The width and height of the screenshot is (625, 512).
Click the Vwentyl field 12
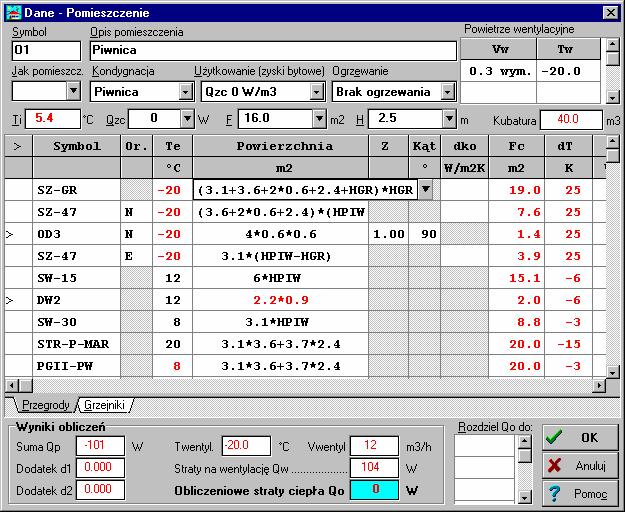[x=374, y=445]
